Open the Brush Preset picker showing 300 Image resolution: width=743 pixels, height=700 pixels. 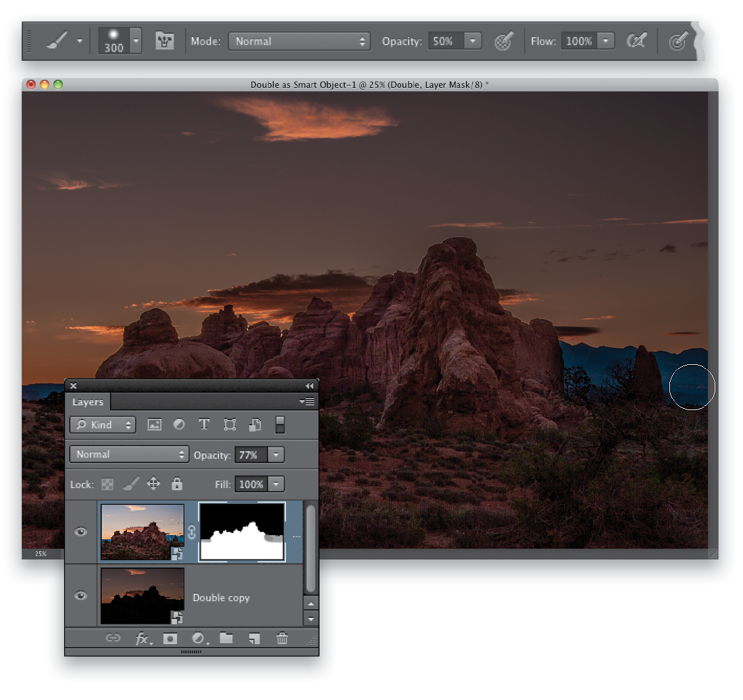(120, 41)
